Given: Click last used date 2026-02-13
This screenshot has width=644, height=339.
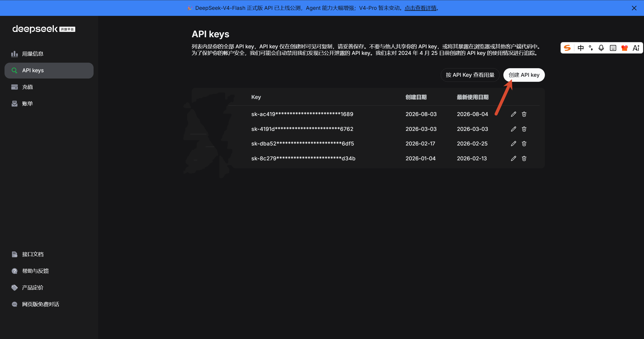Looking at the screenshot, I should click(472, 159).
